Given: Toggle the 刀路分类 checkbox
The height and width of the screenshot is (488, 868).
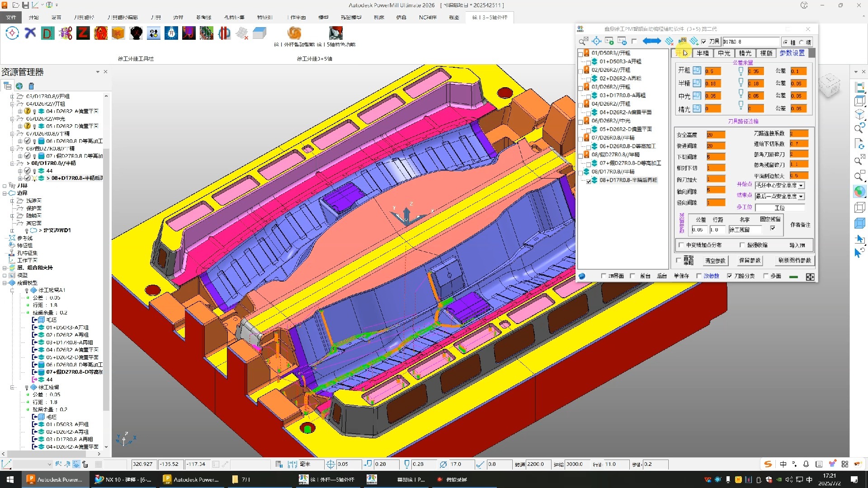Looking at the screenshot, I should pyautogui.click(x=729, y=276).
